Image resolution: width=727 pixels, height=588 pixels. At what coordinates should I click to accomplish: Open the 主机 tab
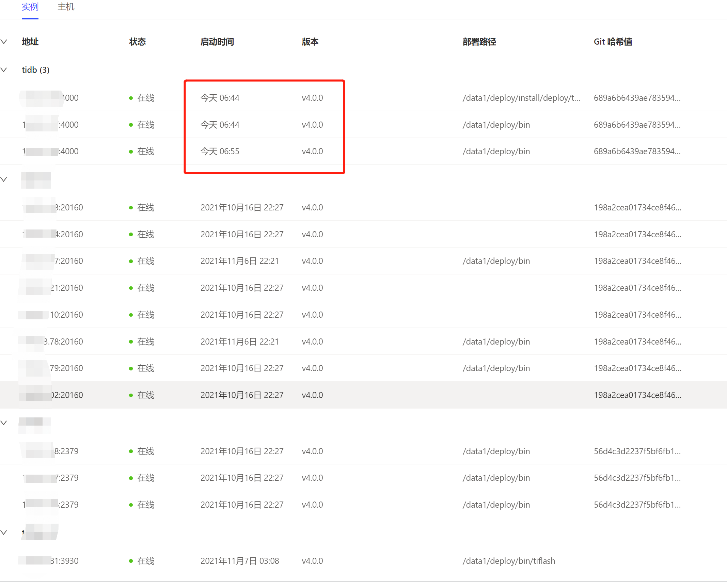point(66,7)
